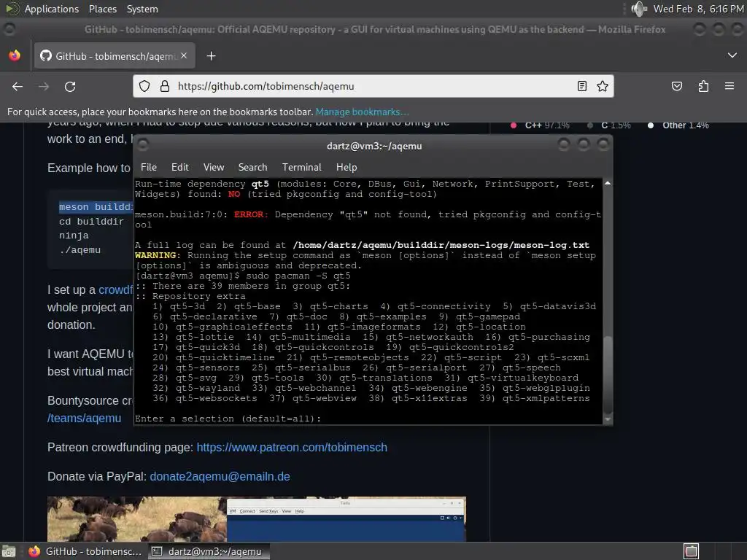Click the C++ language entry
The height and width of the screenshot is (560, 747).
[541, 125]
